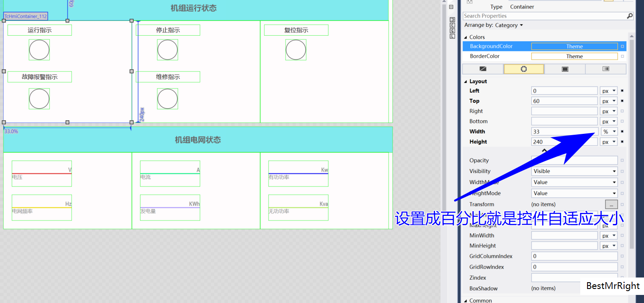Click the ... button next to Transform

click(611, 204)
